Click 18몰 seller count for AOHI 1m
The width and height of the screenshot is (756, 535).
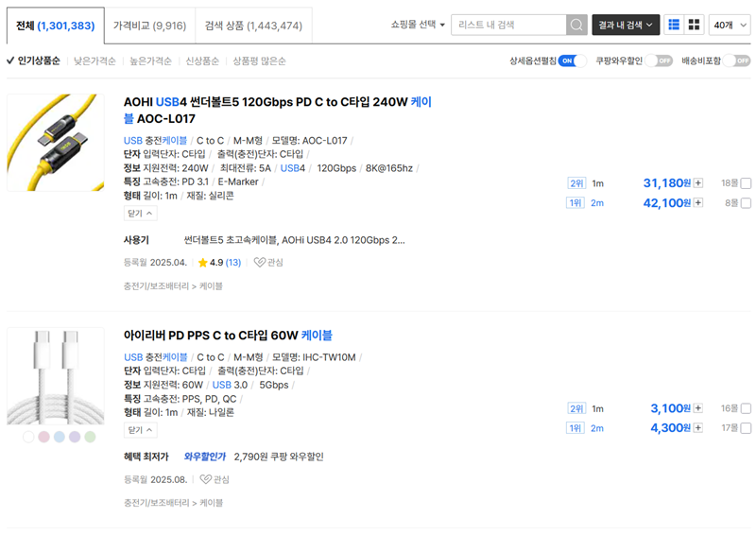click(x=730, y=183)
